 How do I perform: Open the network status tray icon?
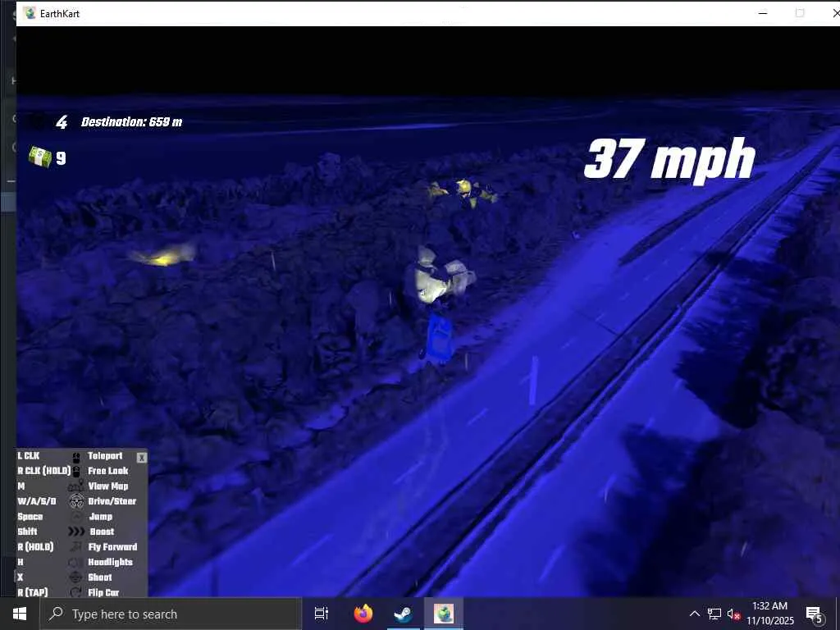click(714, 614)
